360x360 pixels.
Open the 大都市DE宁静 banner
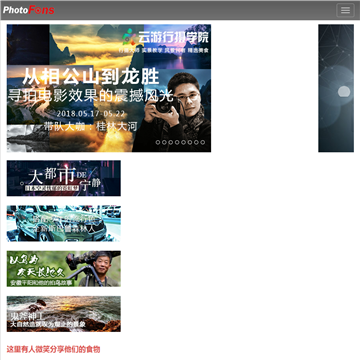[x=64, y=178]
